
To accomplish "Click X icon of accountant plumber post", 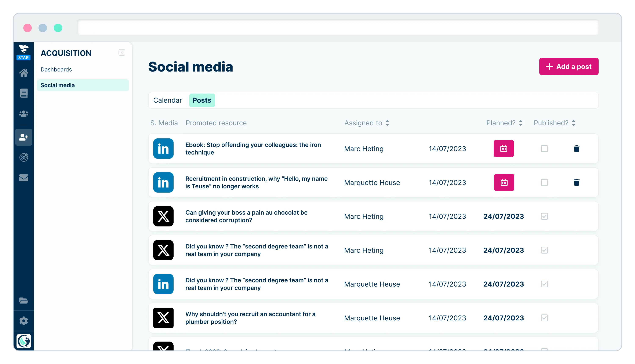I will 163,318.
